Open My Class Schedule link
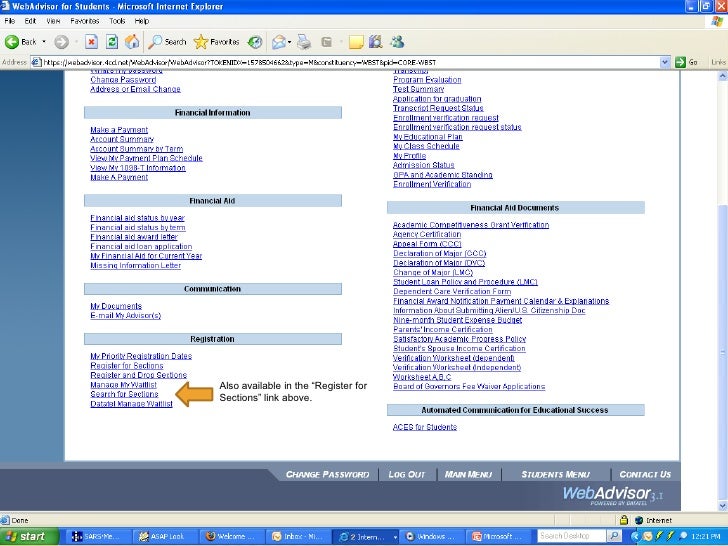 click(426, 146)
